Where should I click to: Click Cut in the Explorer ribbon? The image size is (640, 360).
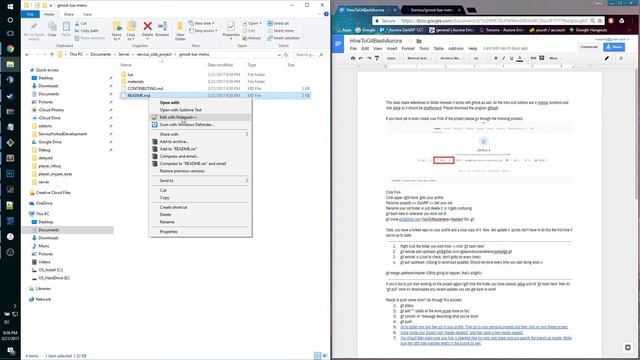point(81,23)
